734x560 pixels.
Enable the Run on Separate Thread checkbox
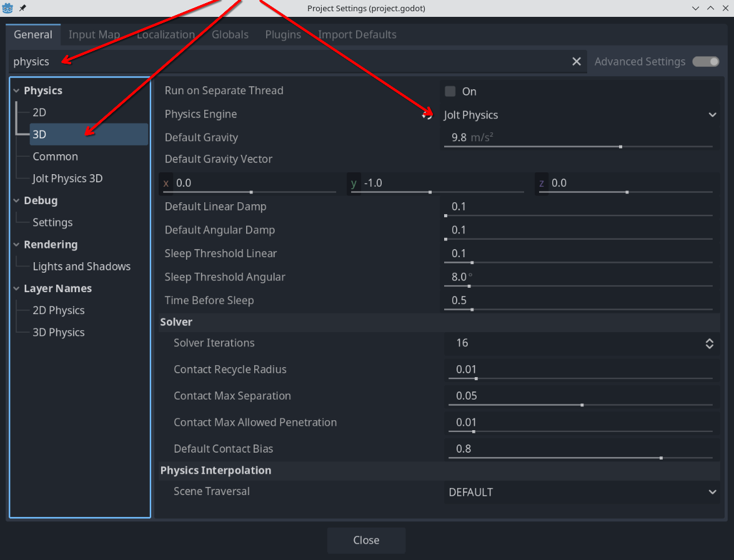tap(450, 92)
